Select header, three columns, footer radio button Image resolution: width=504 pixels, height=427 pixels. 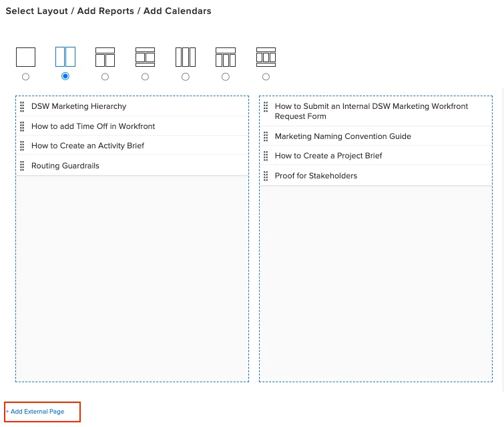coord(266,77)
